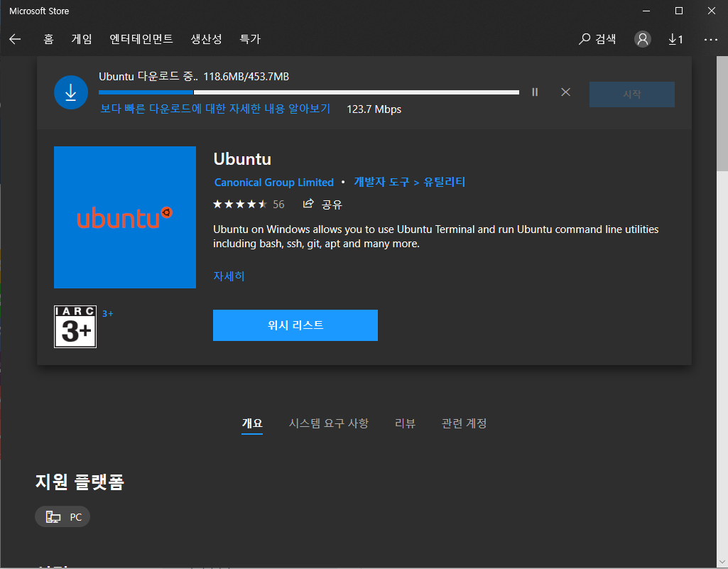The height and width of the screenshot is (569, 728).
Task: Click the 118.6MB/453.7MB download status text
Action: [x=246, y=77]
